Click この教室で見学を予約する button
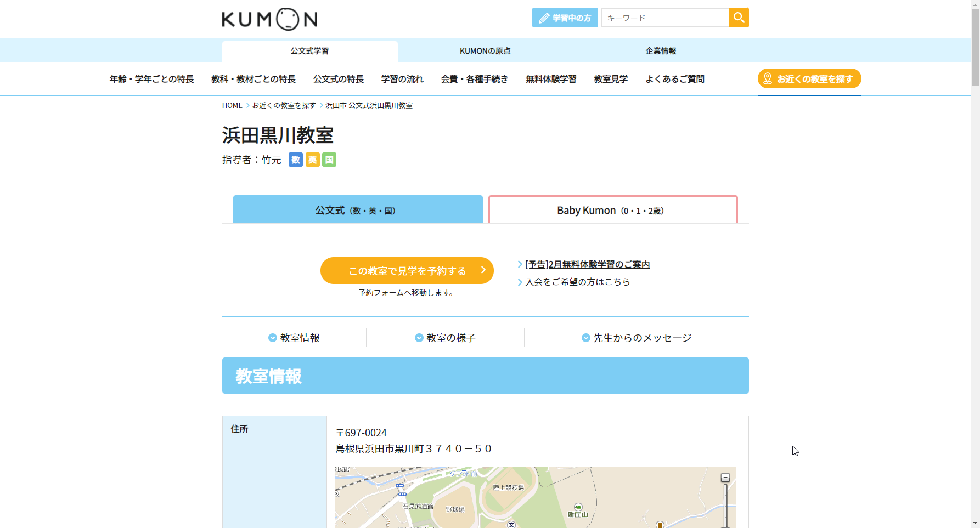Viewport: 980px width, 528px height. coord(407,270)
